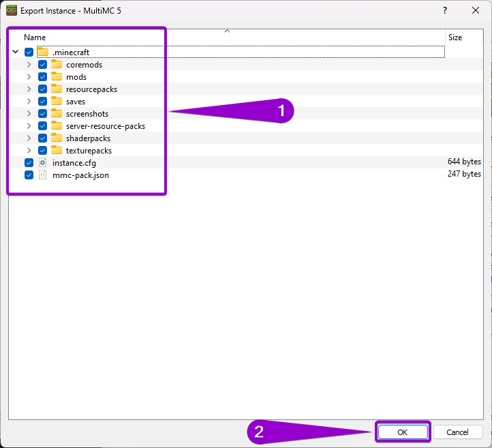
Task: Click the instance.cfg gear file icon
Action: coord(43,162)
